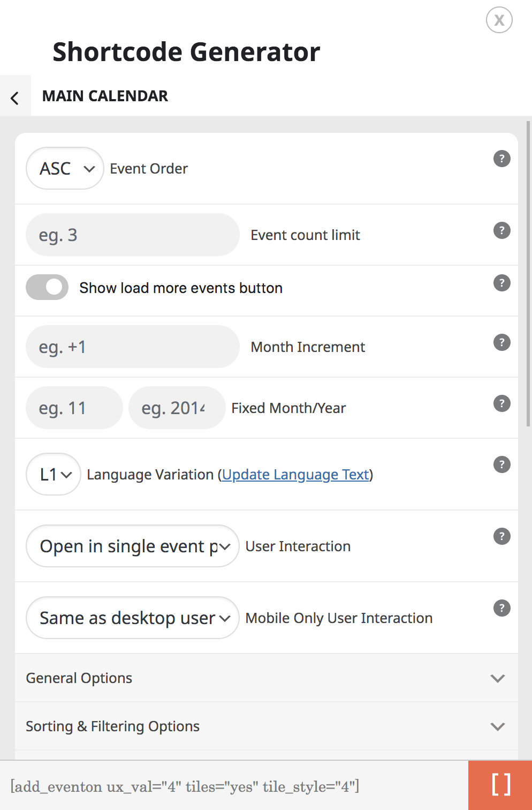
Task: Click the Update Language Text link
Action: click(x=295, y=474)
